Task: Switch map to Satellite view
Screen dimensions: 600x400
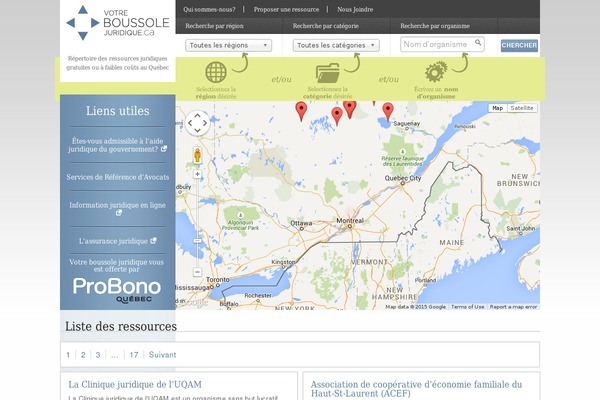Action: pyautogui.click(x=522, y=108)
